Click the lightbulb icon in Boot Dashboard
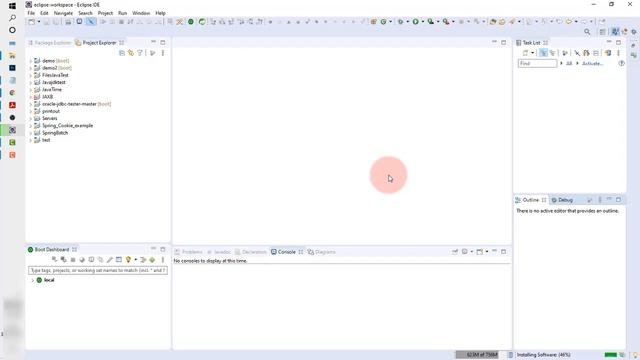The image size is (640, 360). click(x=128, y=260)
